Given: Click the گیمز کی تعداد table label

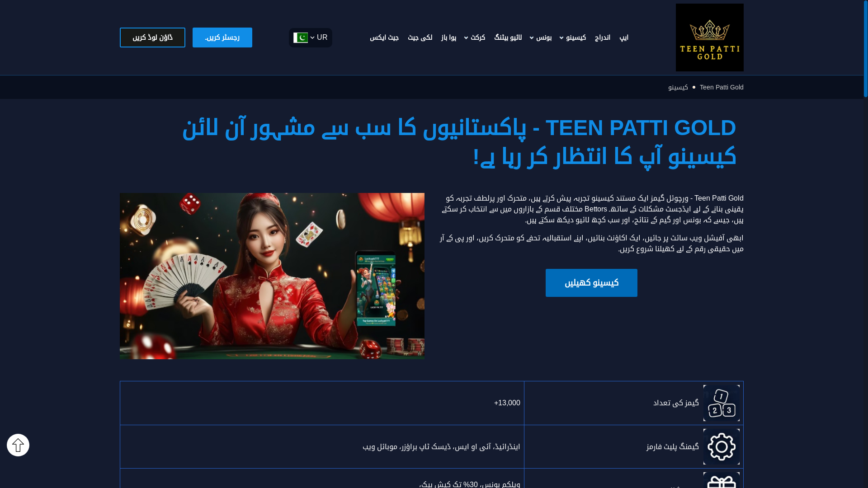Looking at the screenshot, I should [x=676, y=403].
